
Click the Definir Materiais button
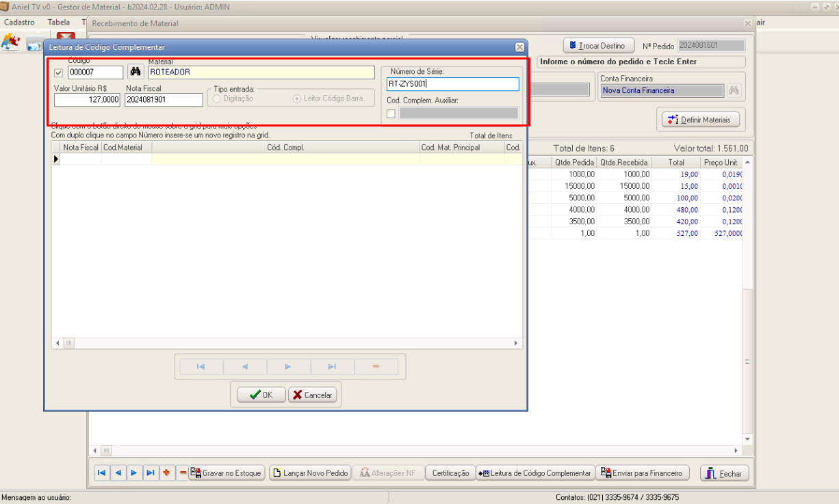[701, 120]
